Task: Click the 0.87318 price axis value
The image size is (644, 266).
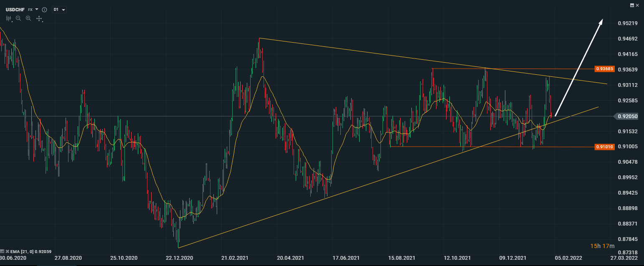Action: point(627,253)
